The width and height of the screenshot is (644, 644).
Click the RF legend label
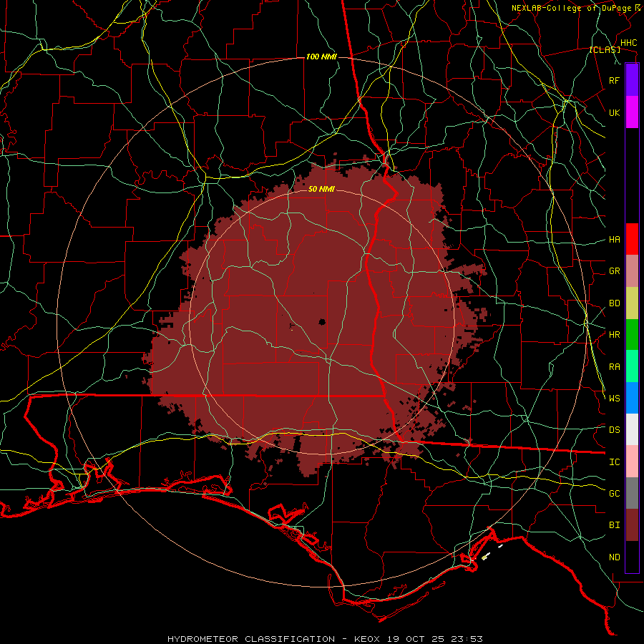[614, 80]
